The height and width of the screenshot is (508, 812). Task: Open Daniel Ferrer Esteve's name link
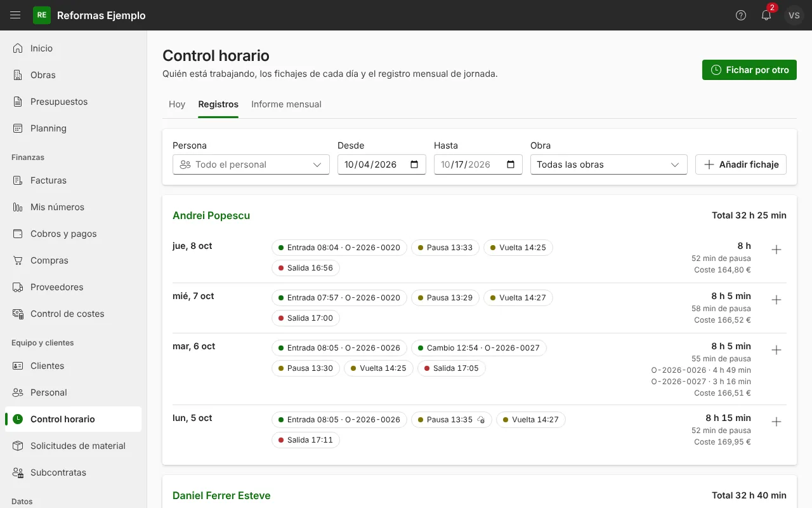[x=221, y=495]
